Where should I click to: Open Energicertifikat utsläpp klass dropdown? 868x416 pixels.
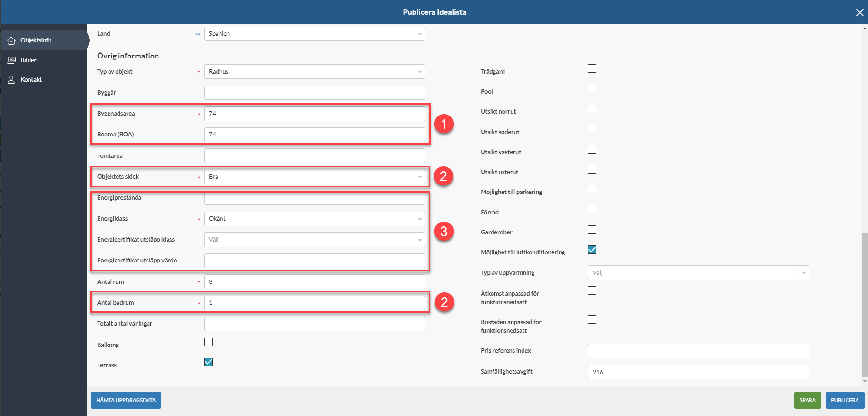[315, 240]
